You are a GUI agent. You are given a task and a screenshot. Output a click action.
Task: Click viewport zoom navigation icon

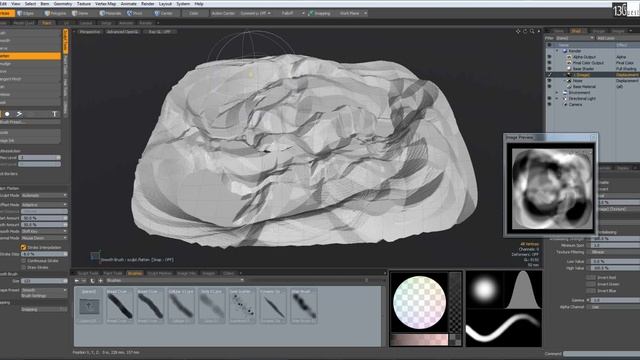(x=532, y=31)
